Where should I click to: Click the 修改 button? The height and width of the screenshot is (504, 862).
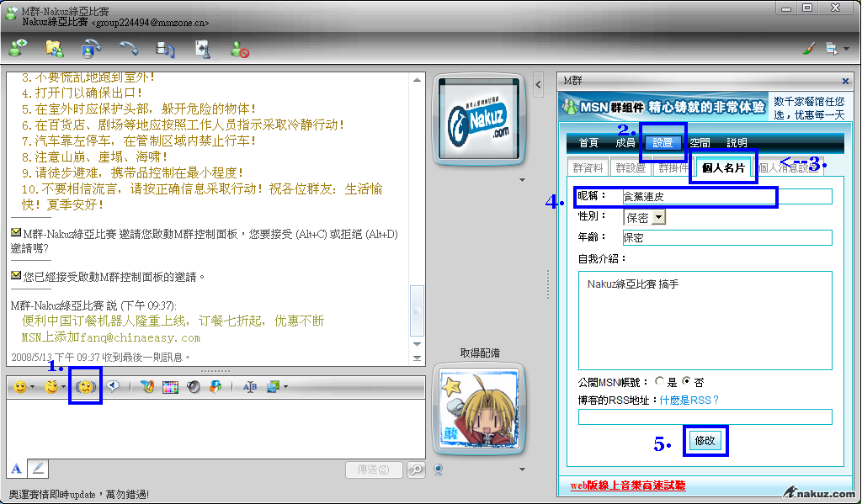click(705, 440)
